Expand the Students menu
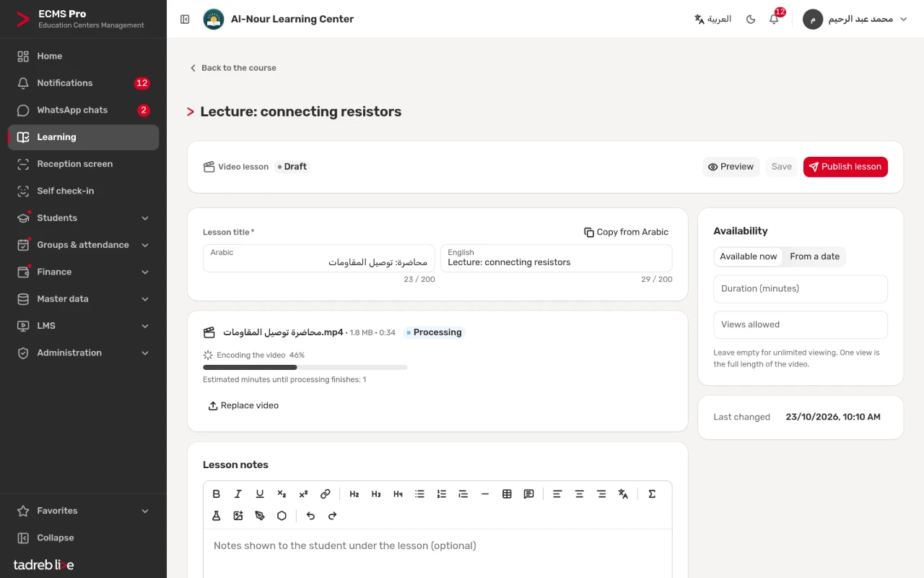This screenshot has height=578, width=924. click(x=83, y=218)
